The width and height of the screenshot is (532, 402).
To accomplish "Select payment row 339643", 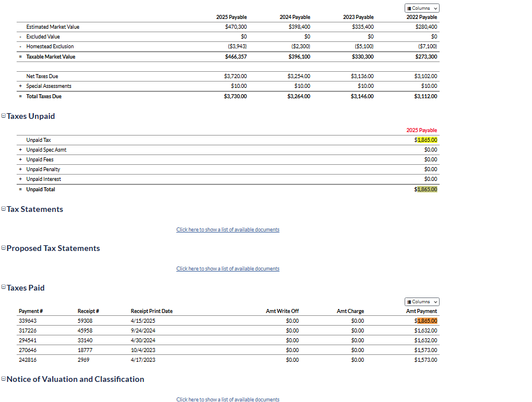I will point(28,321).
